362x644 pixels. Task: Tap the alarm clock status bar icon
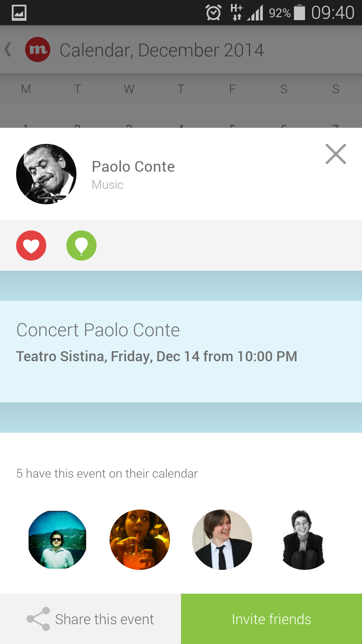pyautogui.click(x=214, y=13)
